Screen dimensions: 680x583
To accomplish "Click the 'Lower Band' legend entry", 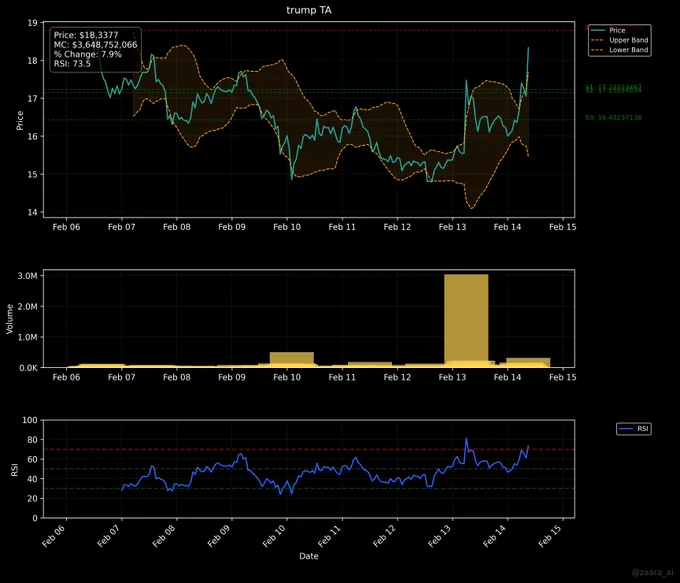I will pos(628,50).
